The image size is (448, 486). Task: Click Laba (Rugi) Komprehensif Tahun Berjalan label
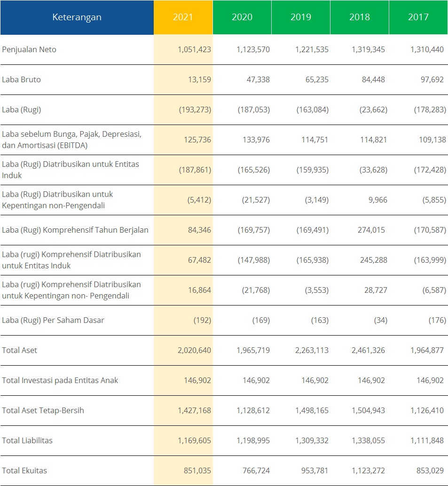pos(75,230)
